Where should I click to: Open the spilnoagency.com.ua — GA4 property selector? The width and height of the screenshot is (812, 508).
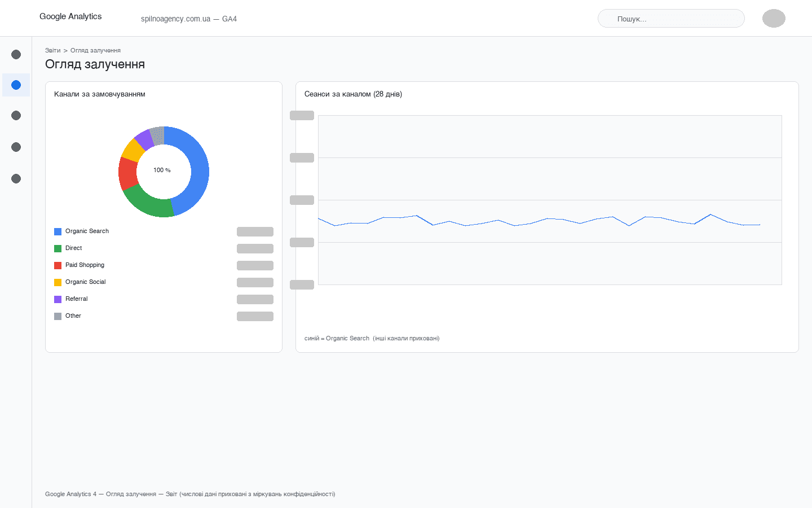[x=189, y=19]
